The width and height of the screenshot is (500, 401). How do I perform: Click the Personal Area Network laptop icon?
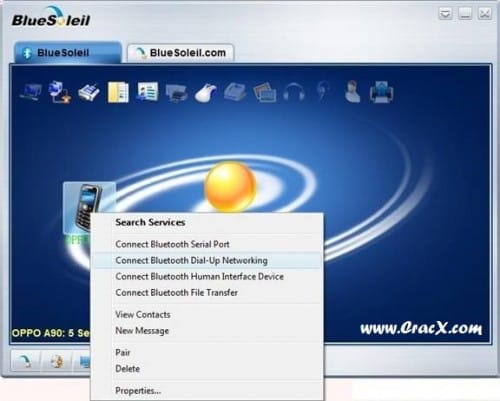click(31, 92)
